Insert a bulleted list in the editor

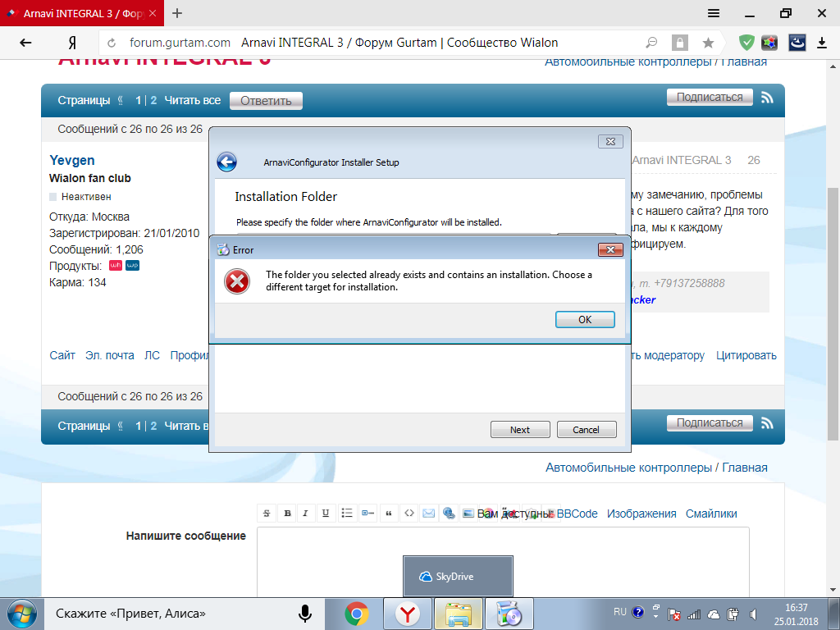tap(347, 514)
